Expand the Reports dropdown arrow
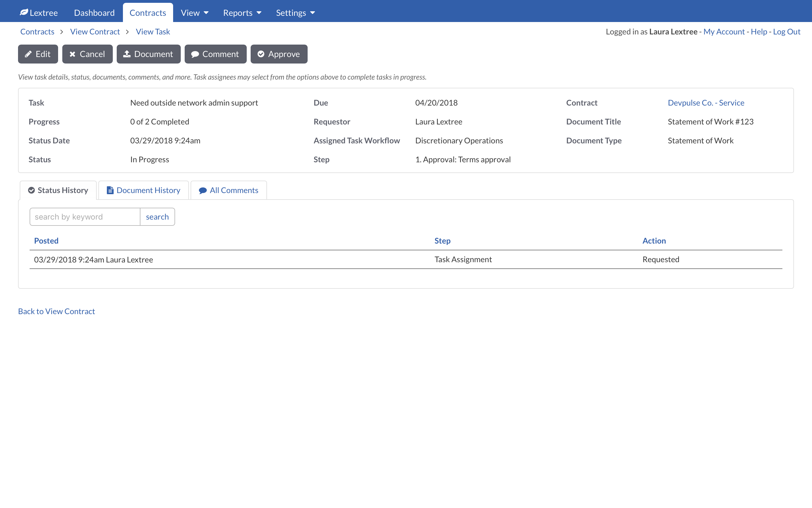The image size is (812, 508). coord(259,13)
